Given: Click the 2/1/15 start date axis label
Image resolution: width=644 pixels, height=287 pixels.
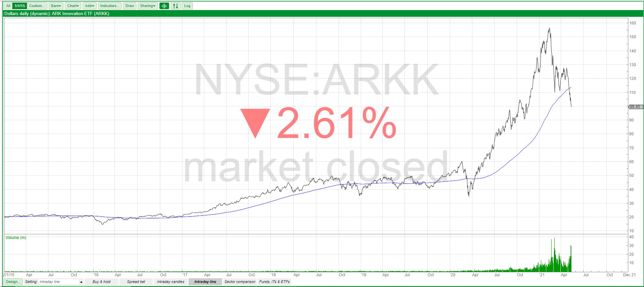Looking at the screenshot, I should pos(9,275).
